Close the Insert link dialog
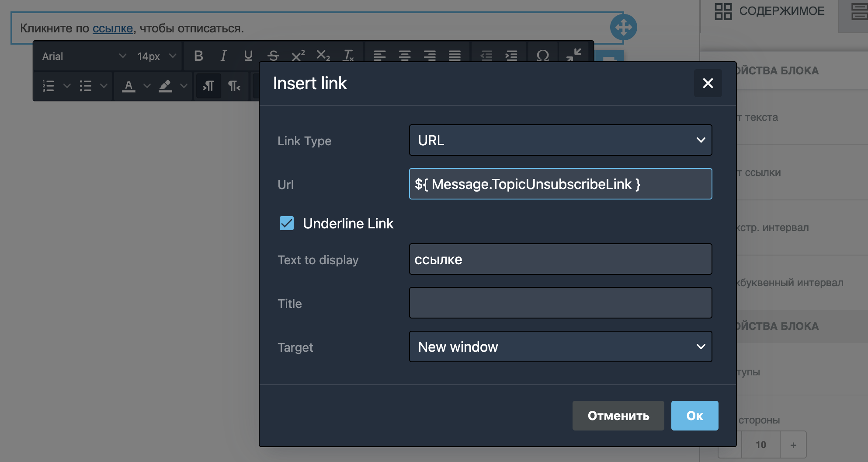This screenshot has width=868, height=462. click(x=708, y=83)
